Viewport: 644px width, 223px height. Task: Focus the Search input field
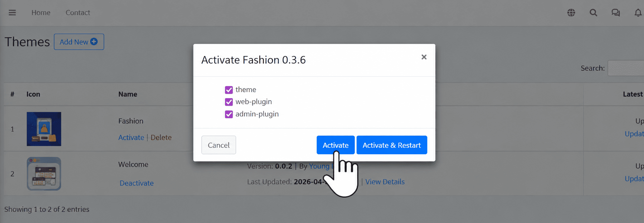(x=626, y=68)
